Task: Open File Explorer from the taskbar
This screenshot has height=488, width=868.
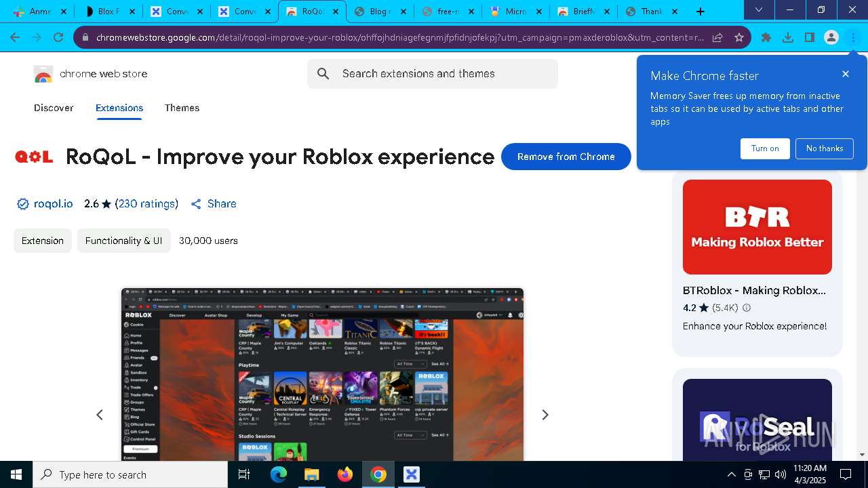Action: point(311,474)
